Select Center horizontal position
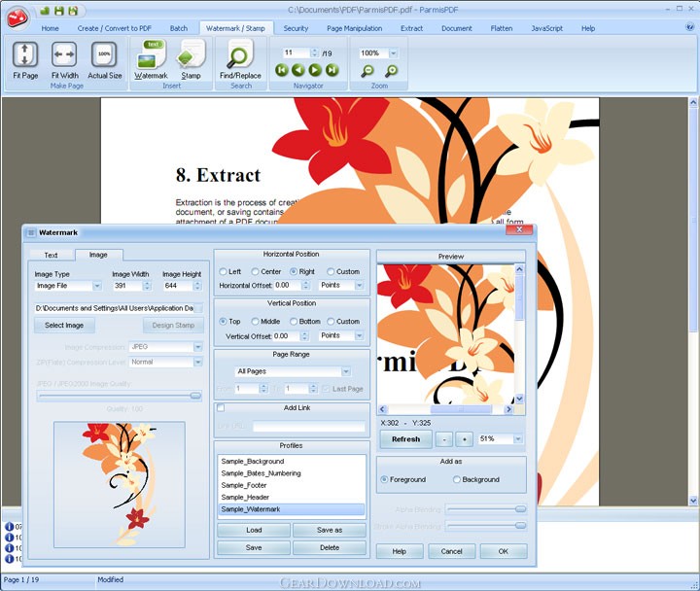Viewport: 700px width, 591px height. [x=255, y=271]
